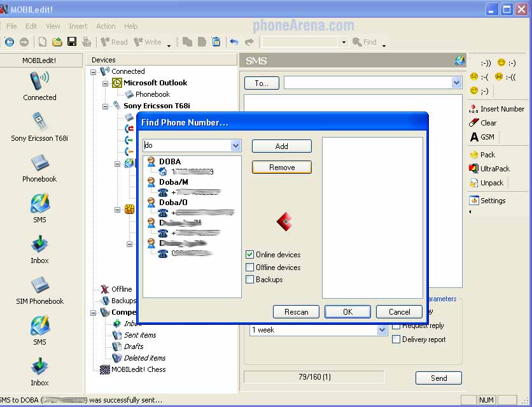Enable the Offline devices checkbox
Screen dimensions: 532x407
click(249, 268)
